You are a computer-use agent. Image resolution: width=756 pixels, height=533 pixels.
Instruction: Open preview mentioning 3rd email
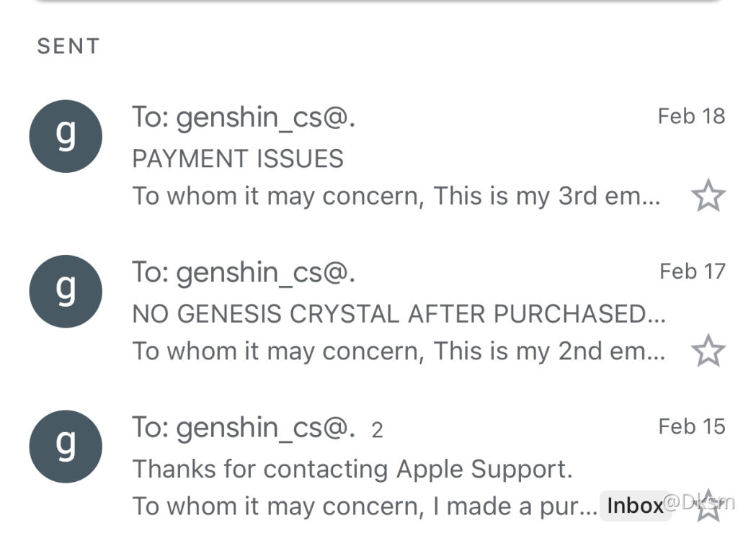coord(396,196)
